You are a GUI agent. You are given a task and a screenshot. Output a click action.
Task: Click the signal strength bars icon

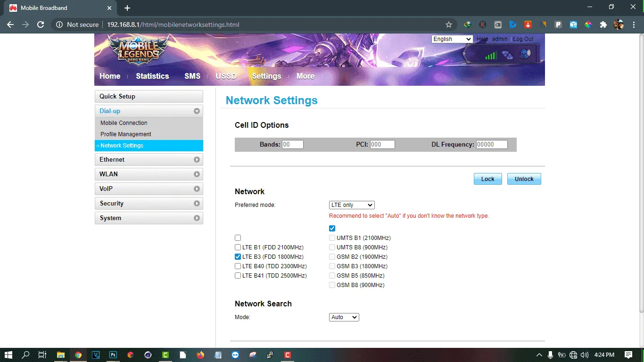coord(491,56)
